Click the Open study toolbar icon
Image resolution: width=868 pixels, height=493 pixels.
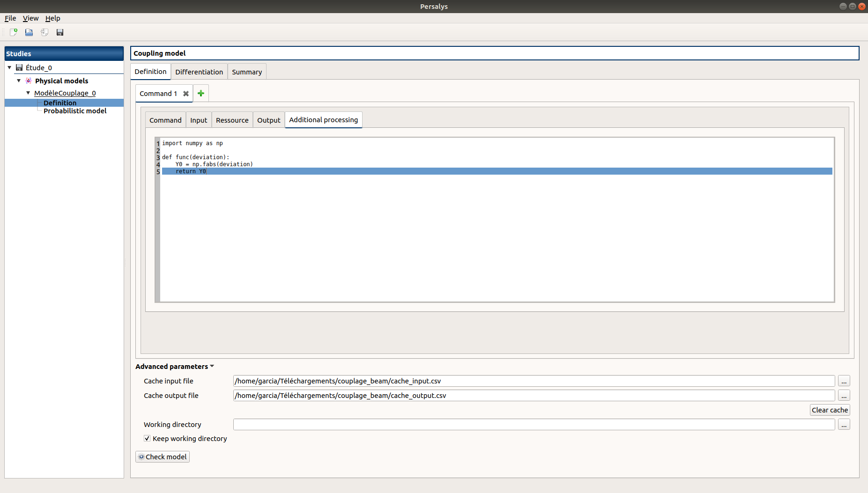tap(29, 32)
